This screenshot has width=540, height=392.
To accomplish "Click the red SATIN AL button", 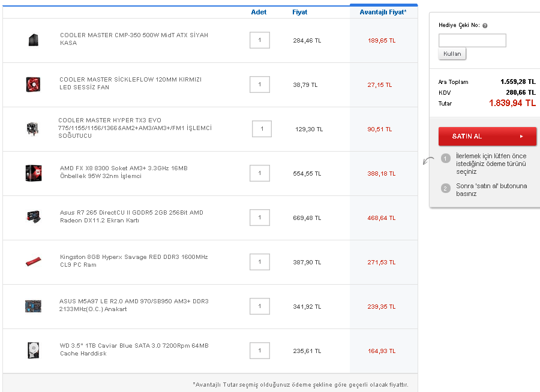I will [487, 136].
